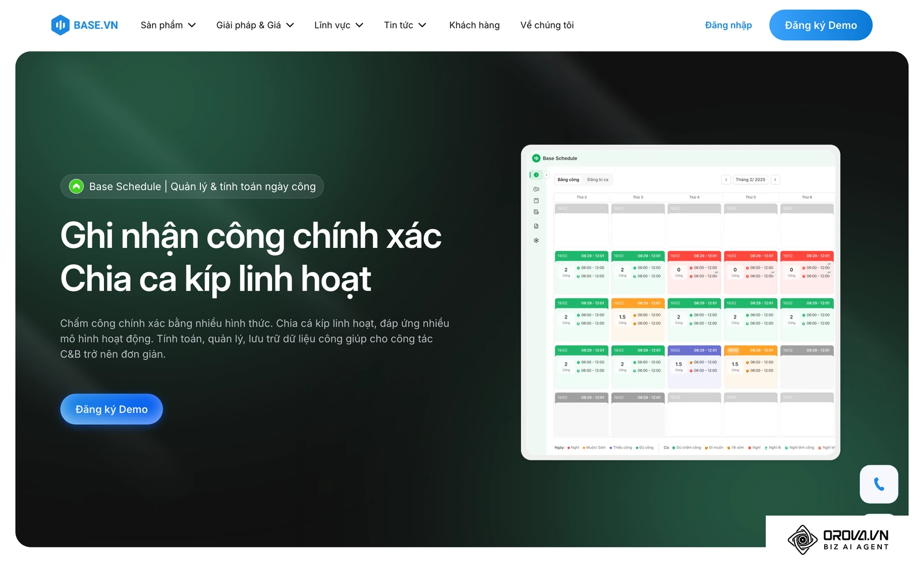Go to the Khách hàng page
924x578 pixels.
coord(474,25)
